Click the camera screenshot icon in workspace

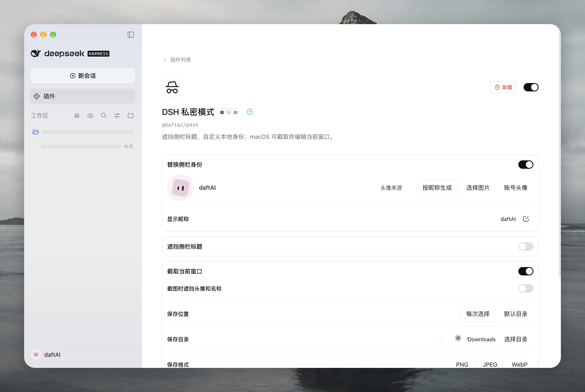pos(90,116)
